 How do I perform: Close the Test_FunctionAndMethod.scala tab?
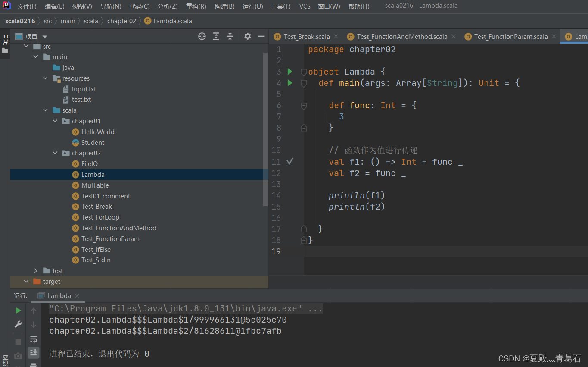pos(454,37)
